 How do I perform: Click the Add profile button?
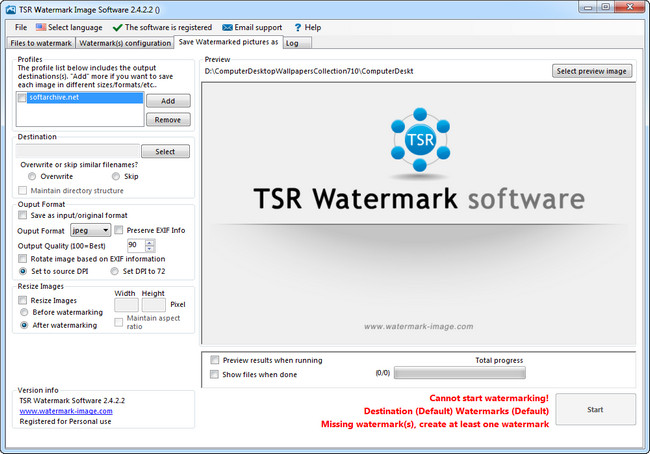pos(168,101)
